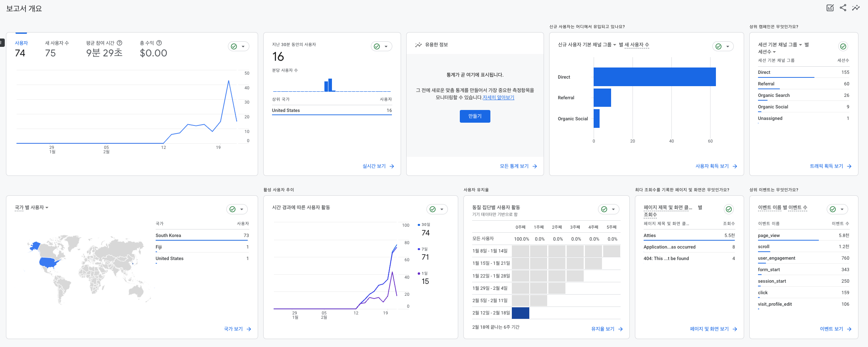Click the visit_profile_edit event row
868x347 pixels.
804,304
